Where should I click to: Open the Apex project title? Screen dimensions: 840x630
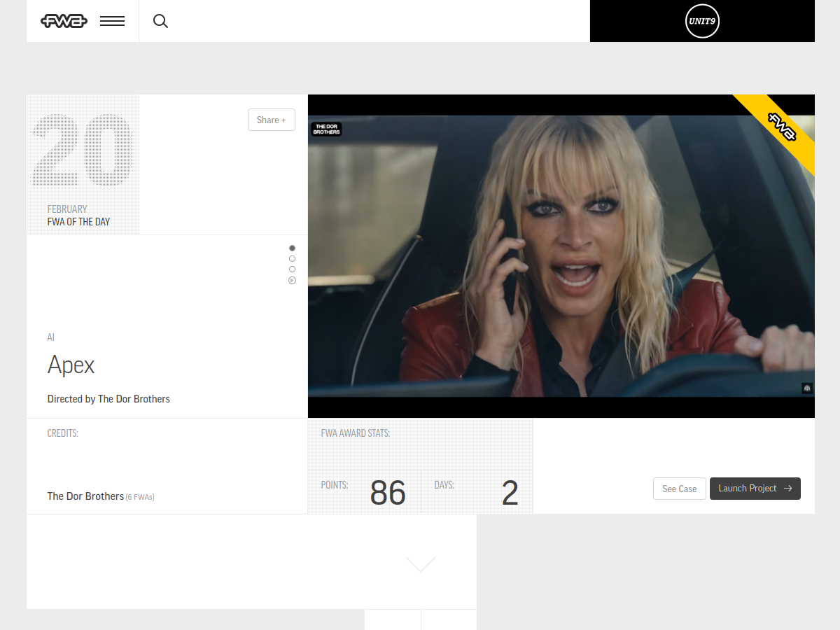[x=71, y=365]
